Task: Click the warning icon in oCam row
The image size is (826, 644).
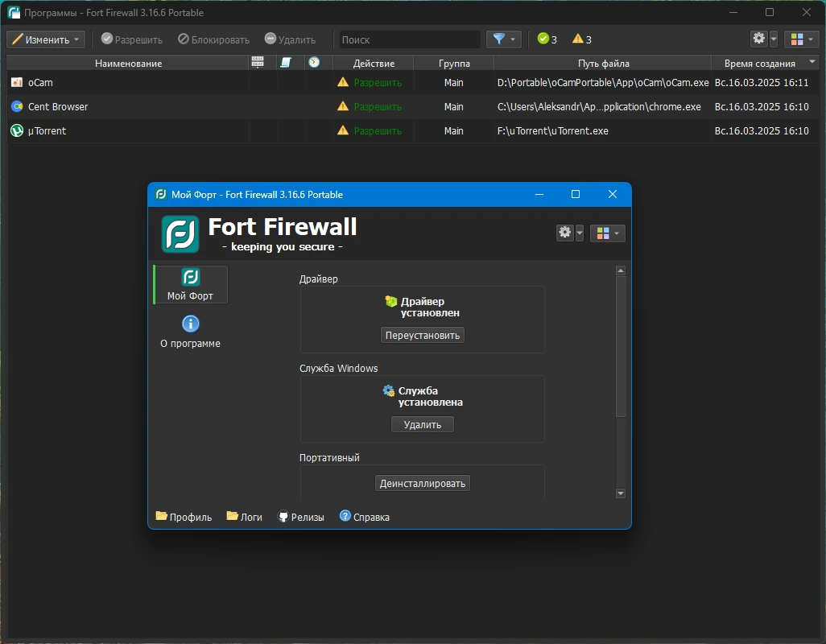Action: [343, 82]
